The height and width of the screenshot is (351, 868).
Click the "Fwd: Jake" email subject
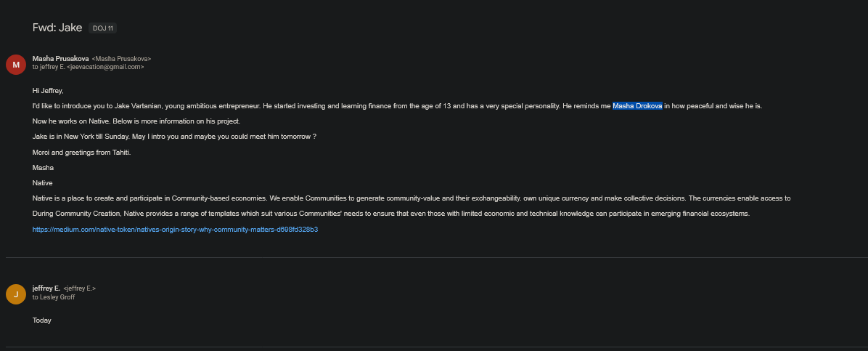(57, 28)
